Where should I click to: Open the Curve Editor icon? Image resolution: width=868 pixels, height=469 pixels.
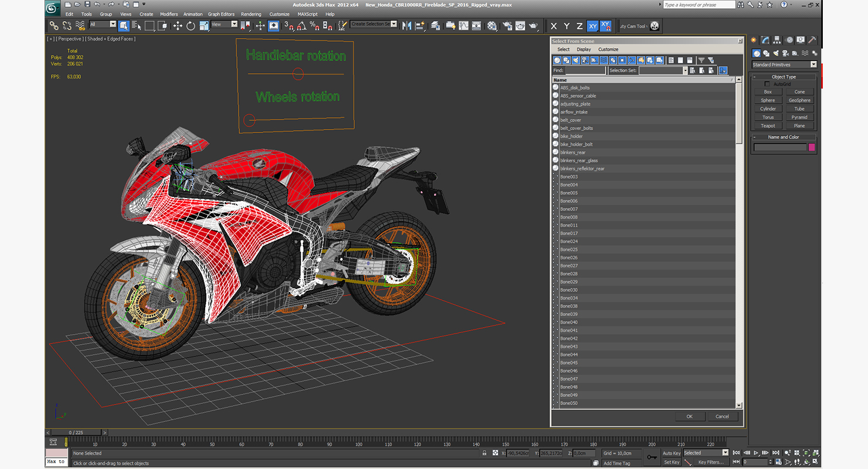coord(463,26)
